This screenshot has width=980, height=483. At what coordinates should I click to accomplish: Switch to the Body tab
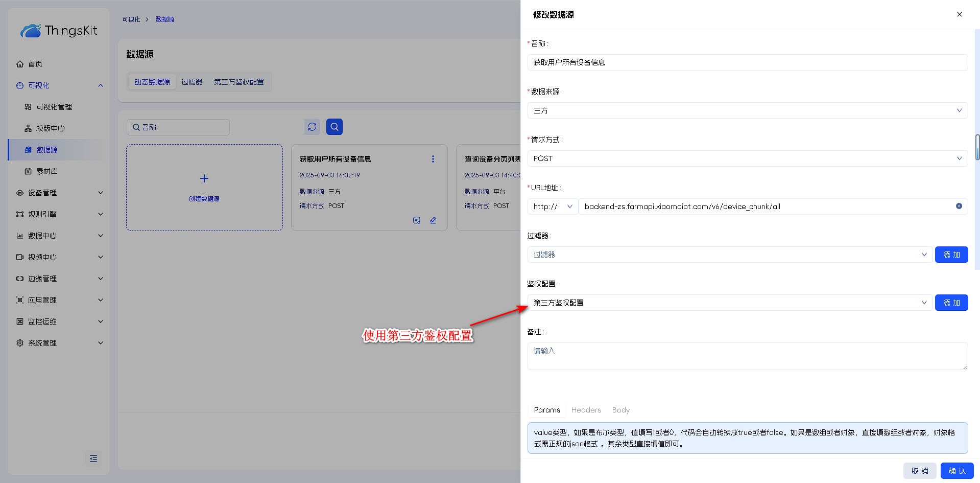[x=620, y=410]
